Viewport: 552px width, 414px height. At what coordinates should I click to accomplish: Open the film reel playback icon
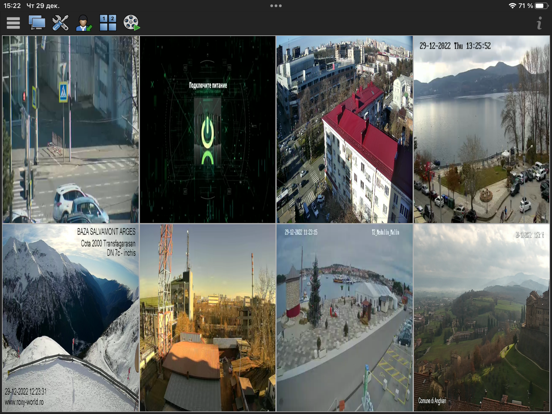(x=132, y=23)
